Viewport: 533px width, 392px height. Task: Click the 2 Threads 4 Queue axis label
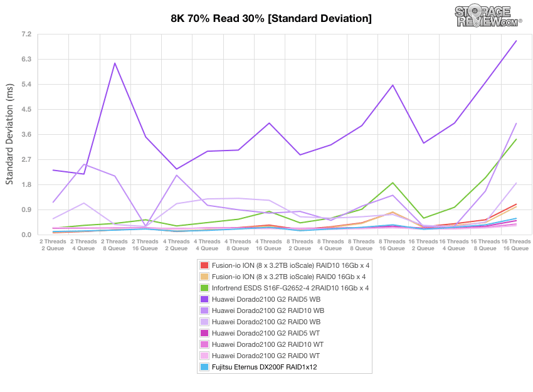click(x=83, y=245)
